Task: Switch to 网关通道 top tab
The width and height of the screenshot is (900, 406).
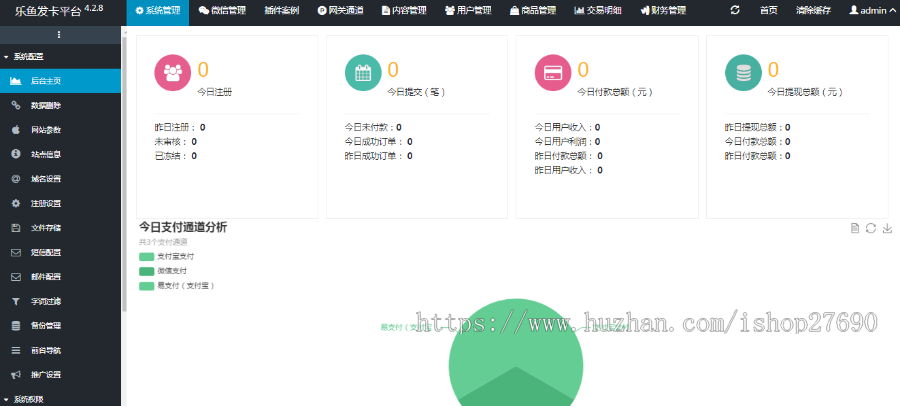Action: tap(340, 10)
